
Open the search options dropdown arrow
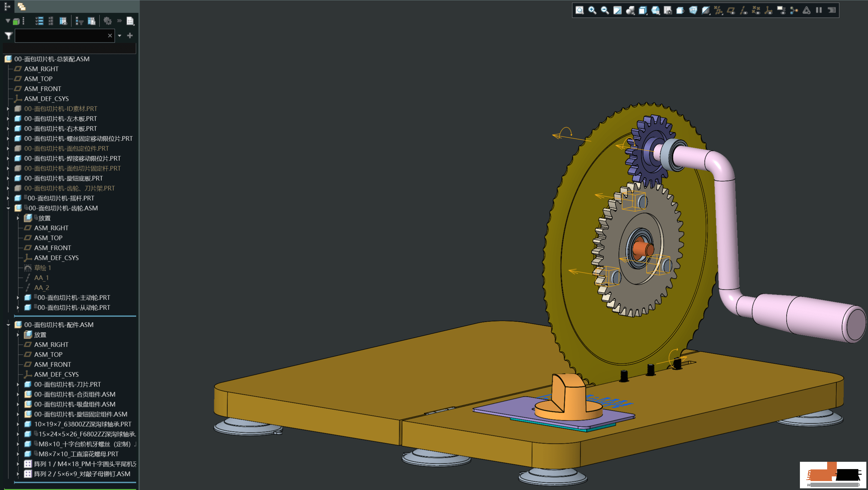pyautogui.click(x=119, y=36)
